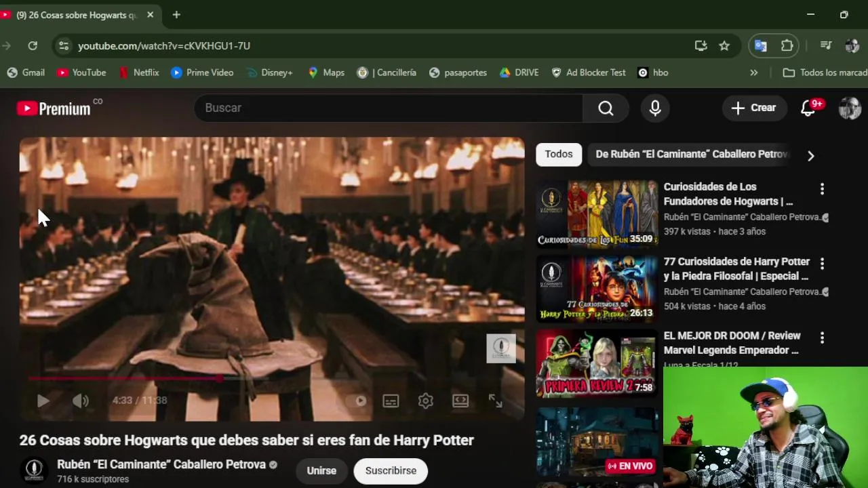
Task: Toggle the autoplay switch in player
Action: (356, 401)
